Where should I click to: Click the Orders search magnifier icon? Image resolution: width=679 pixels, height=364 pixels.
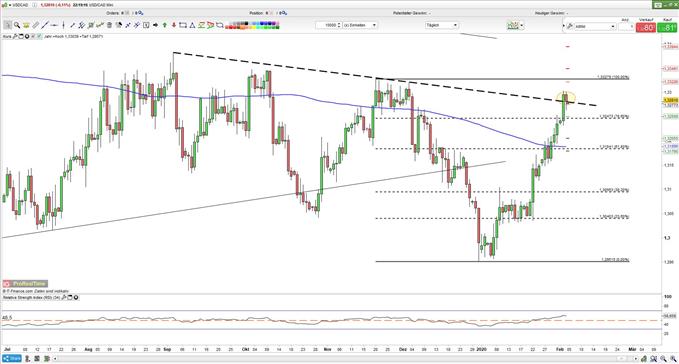tap(140, 13)
